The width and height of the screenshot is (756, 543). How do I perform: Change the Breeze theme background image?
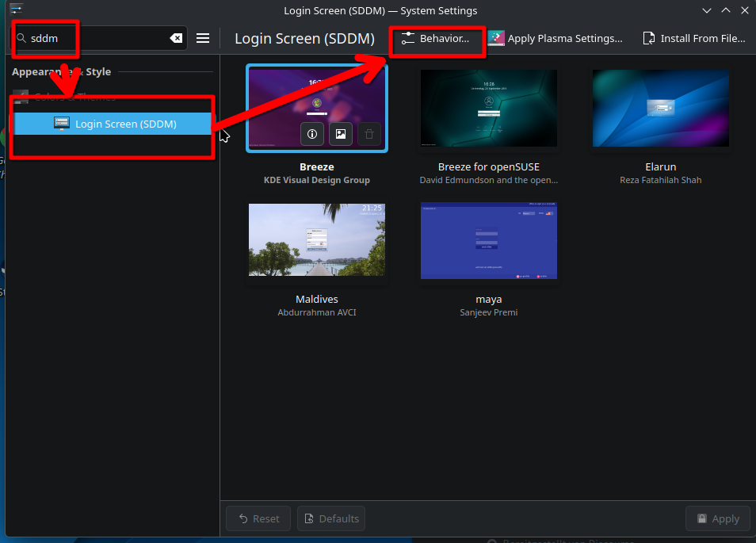coord(341,134)
